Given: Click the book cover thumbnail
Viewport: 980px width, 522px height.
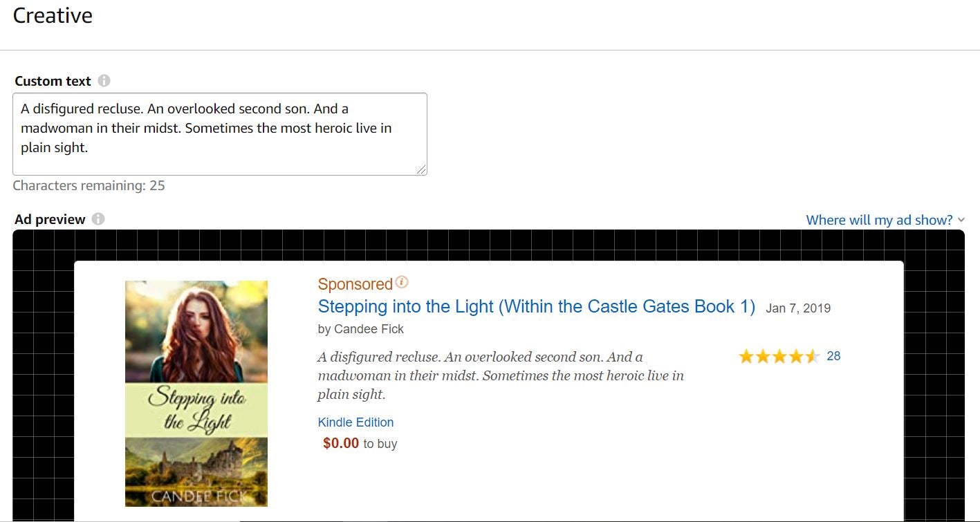Looking at the screenshot, I should (196, 393).
